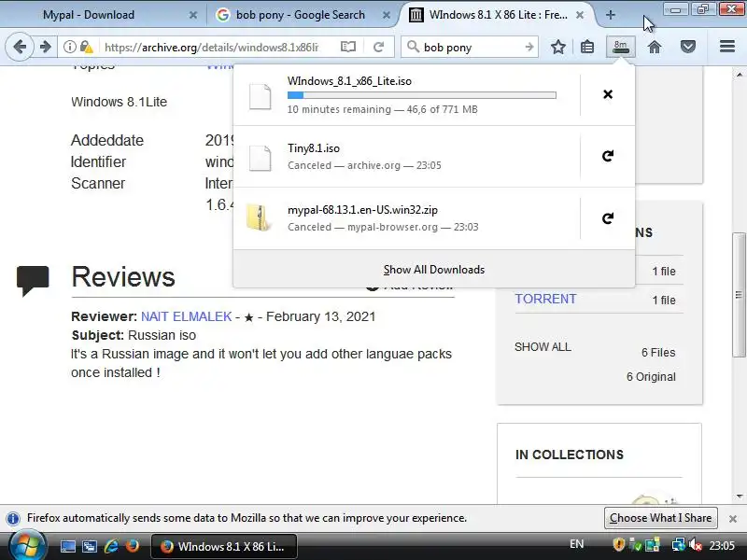747x560 pixels.
Task: Switch to Mypal - Download tab
Action: (x=89, y=15)
